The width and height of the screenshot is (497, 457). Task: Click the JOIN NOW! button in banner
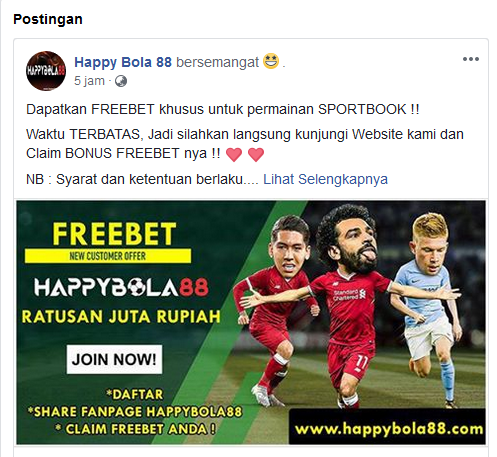(114, 359)
